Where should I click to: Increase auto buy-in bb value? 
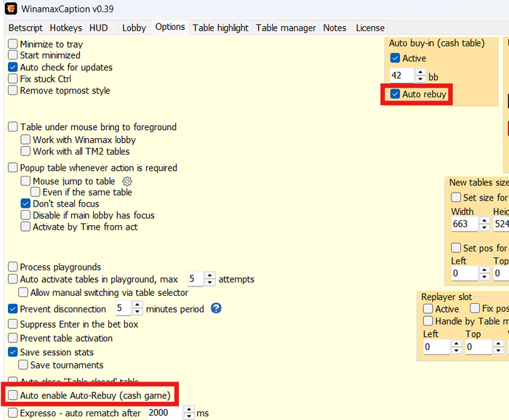click(x=420, y=72)
